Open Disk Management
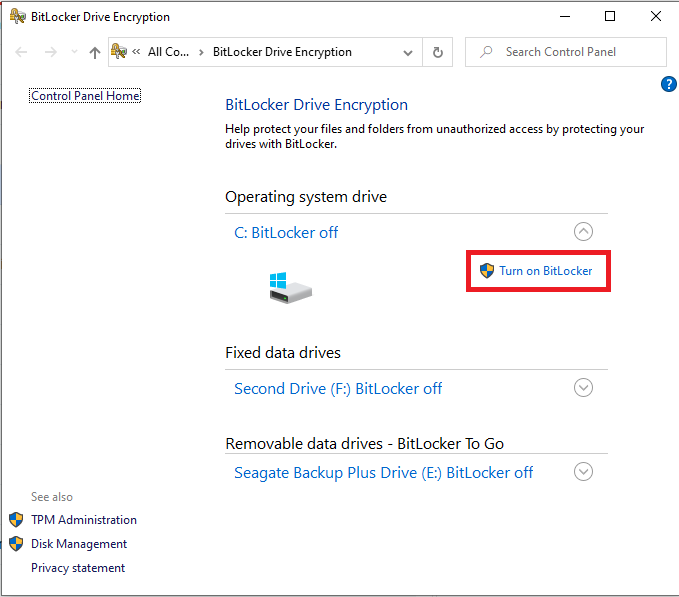Viewport: 679px width, 597px height. (79, 544)
